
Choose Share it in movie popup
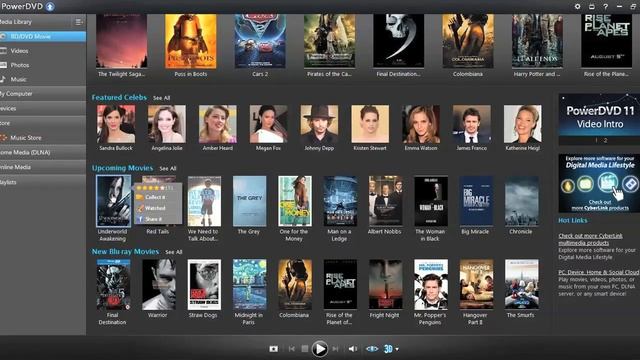pyautogui.click(x=153, y=219)
